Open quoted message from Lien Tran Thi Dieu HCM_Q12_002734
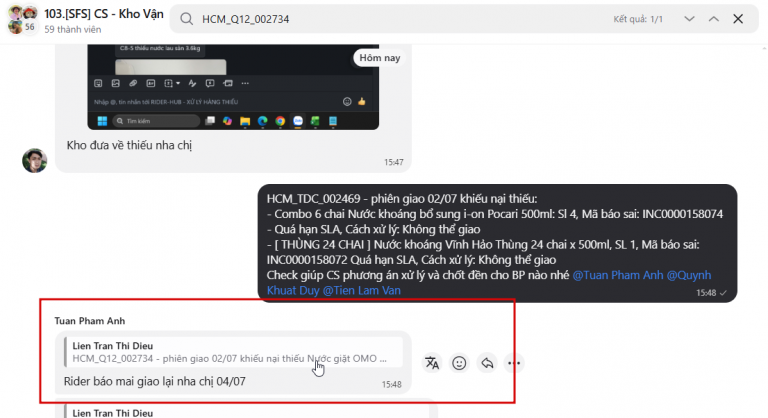 234,352
